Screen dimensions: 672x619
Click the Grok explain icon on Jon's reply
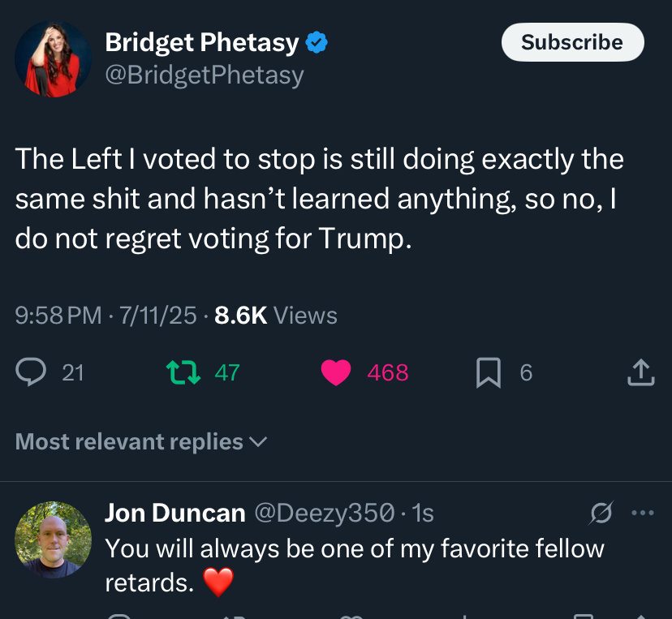601,513
